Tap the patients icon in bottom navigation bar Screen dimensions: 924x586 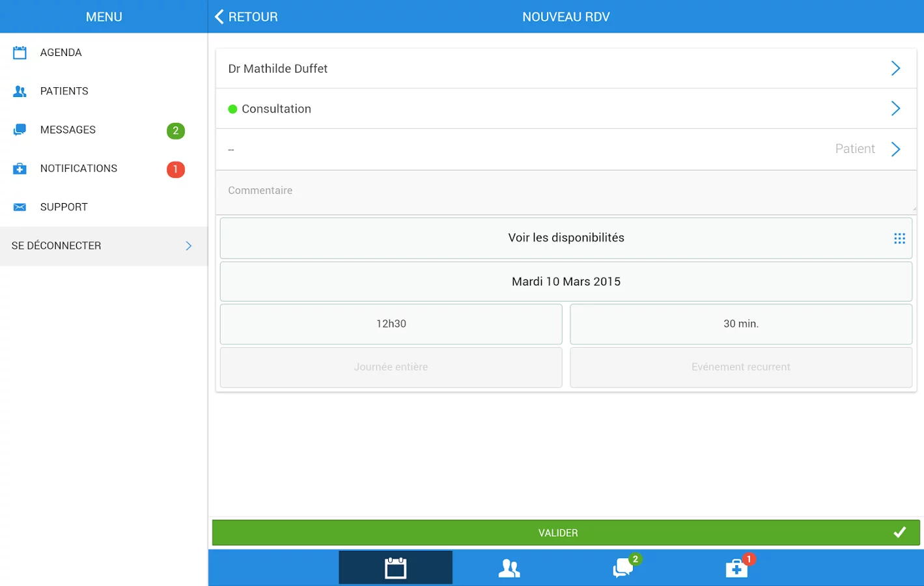[509, 567]
